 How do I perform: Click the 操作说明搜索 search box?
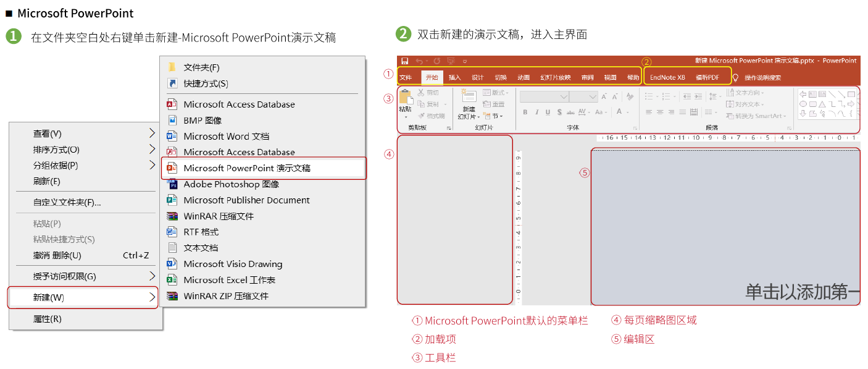[x=762, y=78]
